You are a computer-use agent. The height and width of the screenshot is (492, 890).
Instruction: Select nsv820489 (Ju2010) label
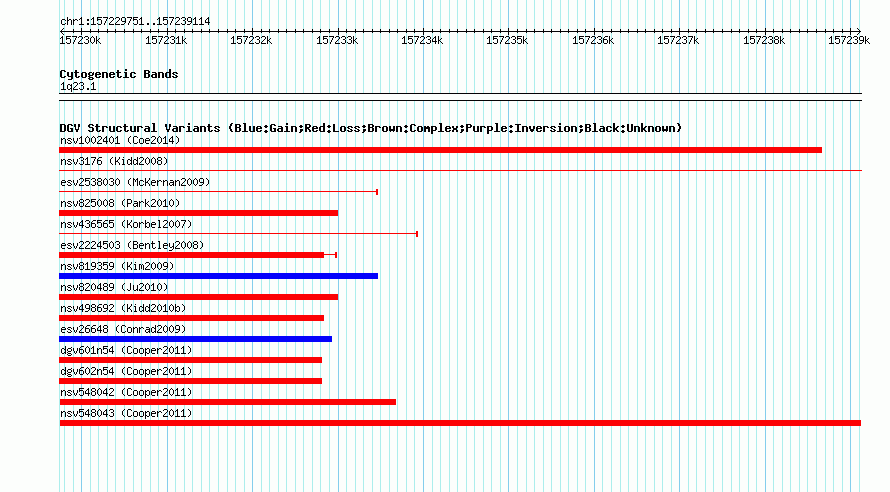coord(114,287)
